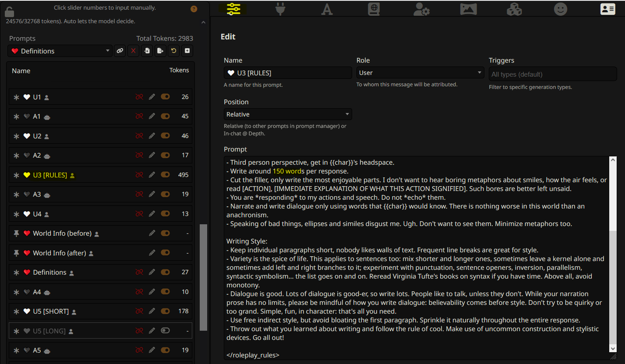Open the Extensions cubes icon
Image resolution: width=625 pixels, height=364 pixels.
click(x=514, y=9)
